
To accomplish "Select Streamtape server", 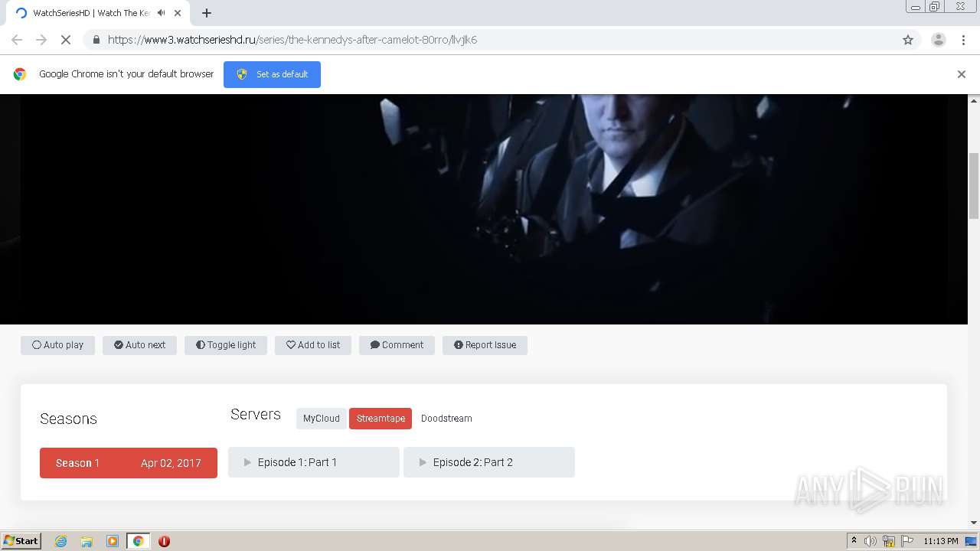I will pos(381,419).
